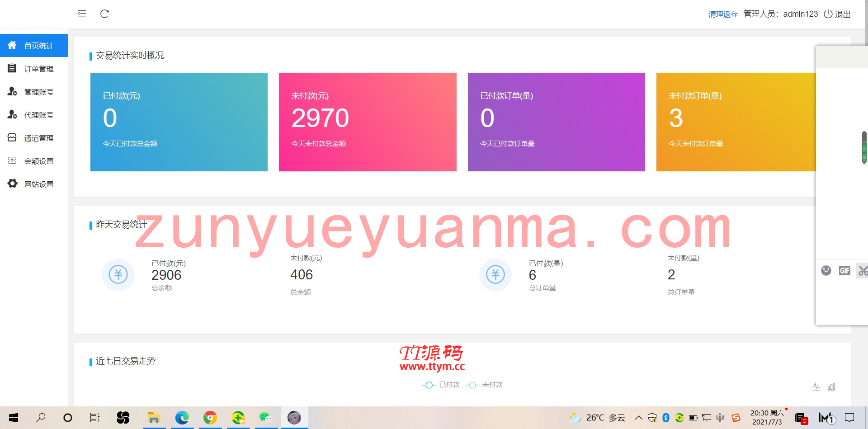The width and height of the screenshot is (868, 429).
Task: Click yesterday's unpaid amount value 406
Action: tap(302, 274)
